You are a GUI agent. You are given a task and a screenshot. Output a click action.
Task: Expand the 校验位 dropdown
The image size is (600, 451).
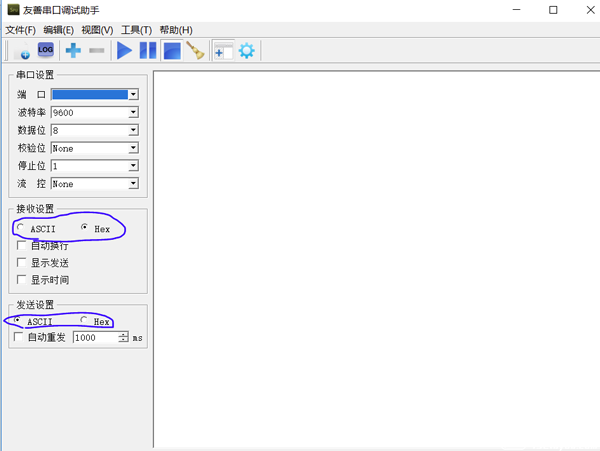pos(132,149)
